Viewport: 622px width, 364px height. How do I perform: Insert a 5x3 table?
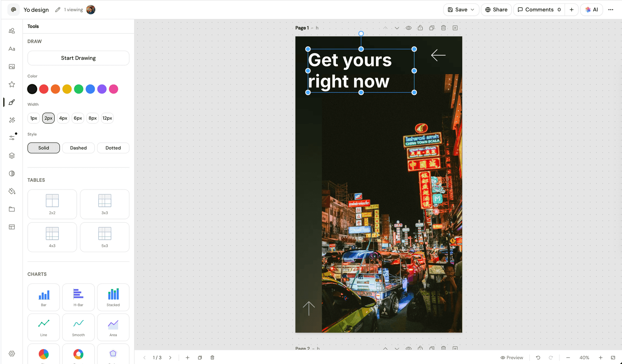click(x=105, y=237)
